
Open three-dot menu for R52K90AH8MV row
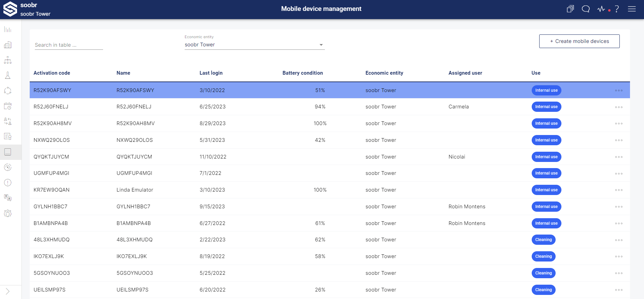[x=619, y=123]
